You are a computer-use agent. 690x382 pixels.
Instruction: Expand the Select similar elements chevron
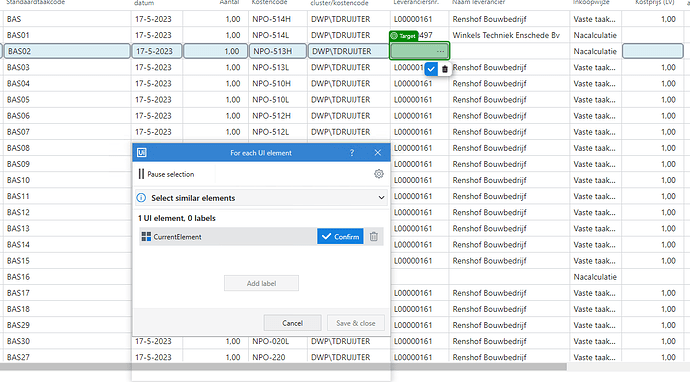381,198
